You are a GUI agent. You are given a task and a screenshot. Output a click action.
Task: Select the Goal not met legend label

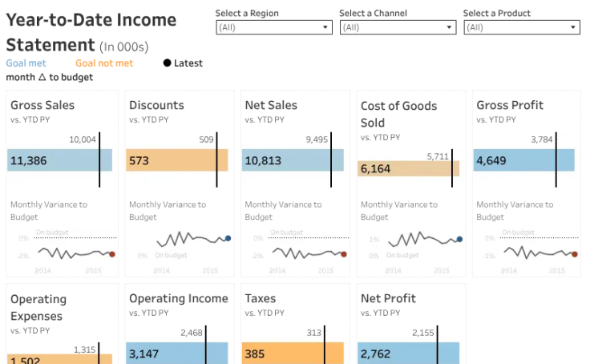click(104, 63)
